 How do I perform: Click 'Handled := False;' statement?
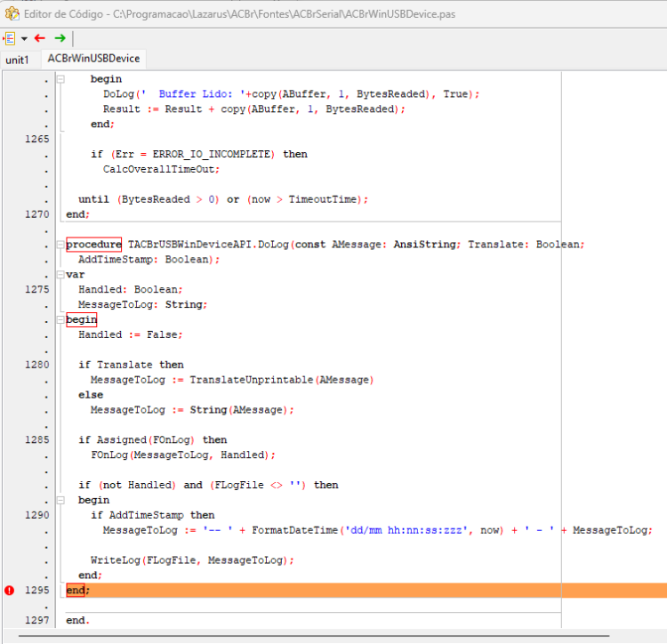point(131,334)
